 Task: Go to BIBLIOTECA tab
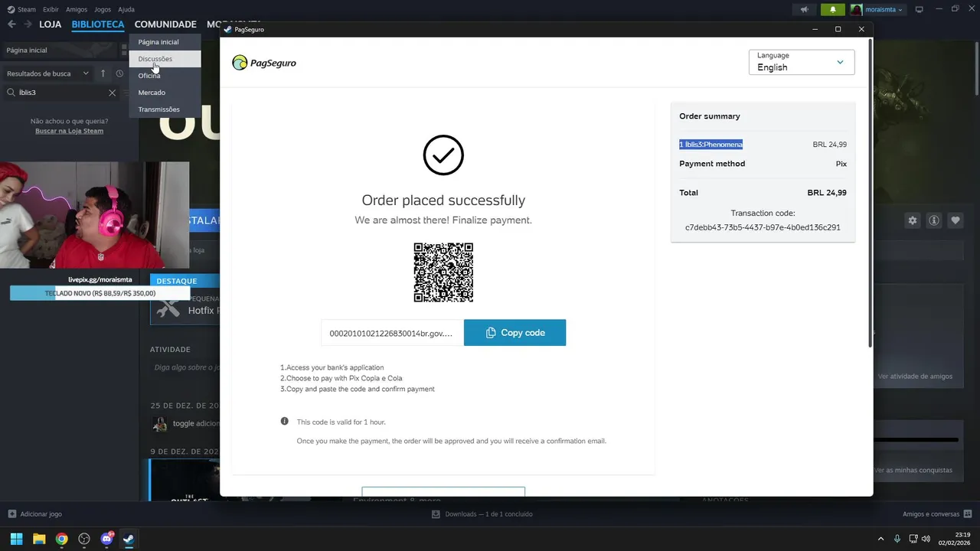[x=97, y=24]
